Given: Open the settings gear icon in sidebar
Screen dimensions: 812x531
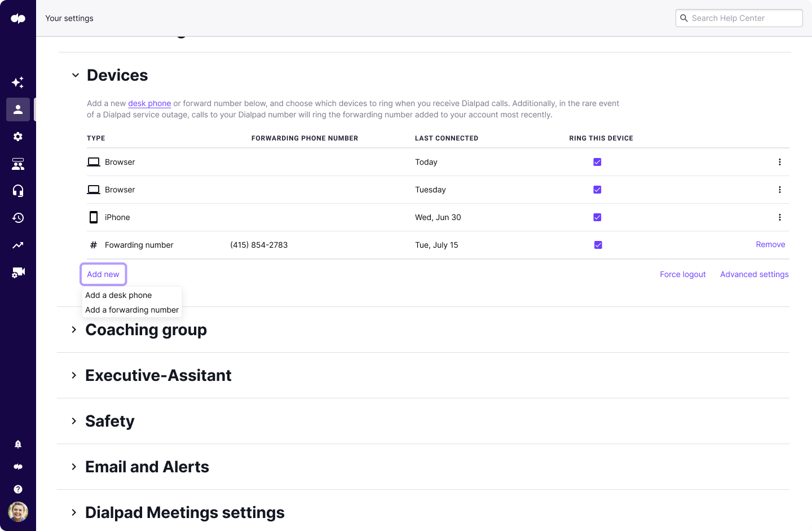Looking at the screenshot, I should 18,137.
